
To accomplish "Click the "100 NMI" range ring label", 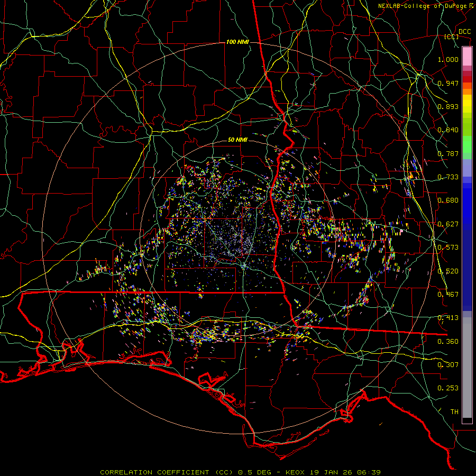I will point(237,42).
